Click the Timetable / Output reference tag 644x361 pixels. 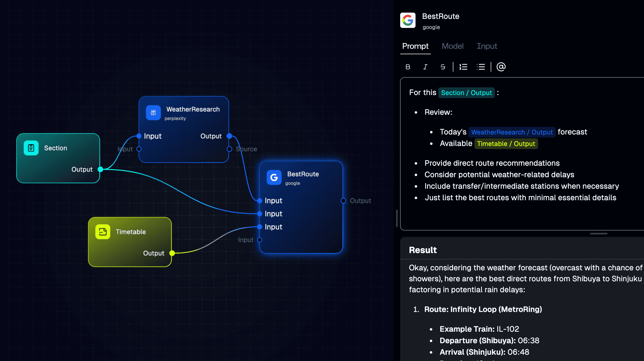coord(506,144)
